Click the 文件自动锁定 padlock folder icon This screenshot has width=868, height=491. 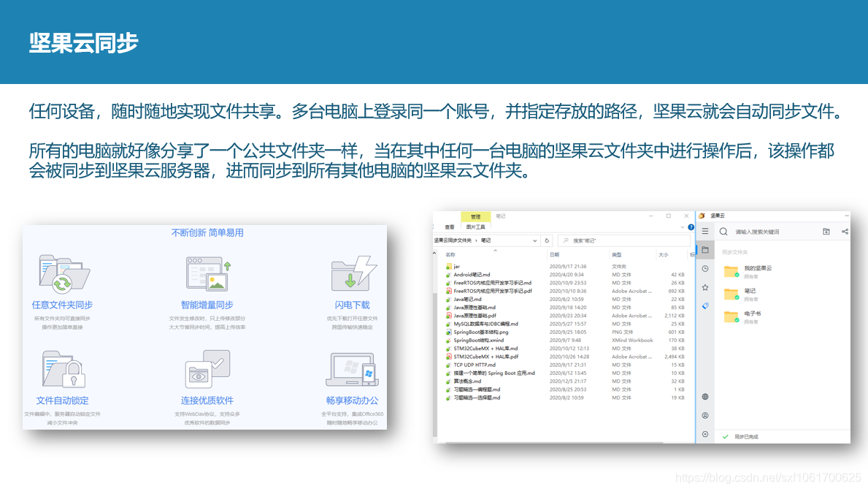(x=64, y=368)
